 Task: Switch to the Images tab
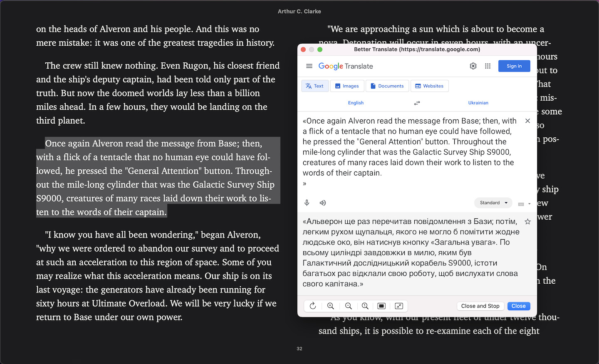point(347,86)
